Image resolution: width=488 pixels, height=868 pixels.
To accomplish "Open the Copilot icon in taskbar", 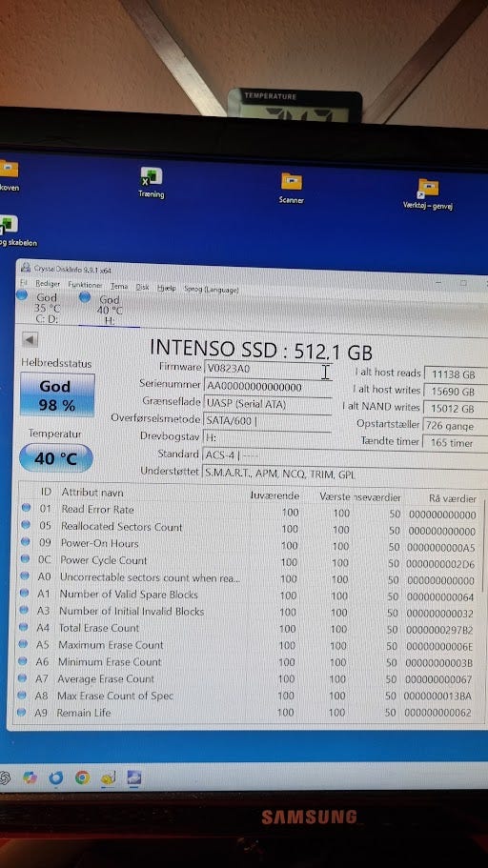I will pyautogui.click(x=30, y=777).
